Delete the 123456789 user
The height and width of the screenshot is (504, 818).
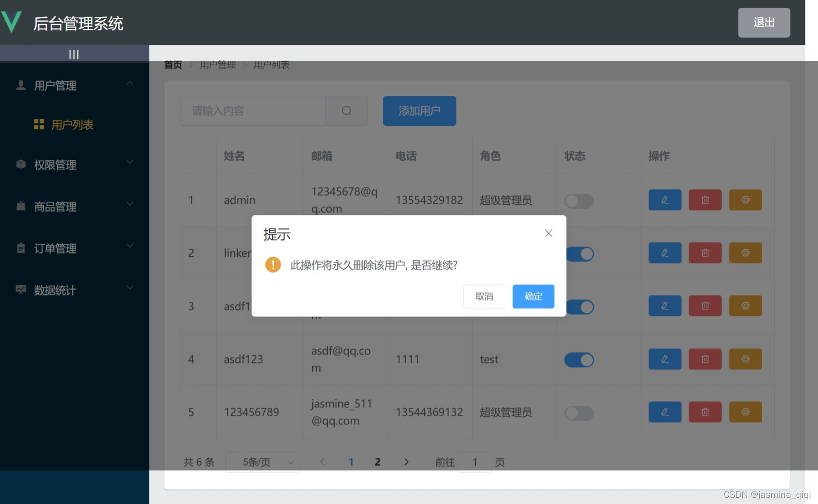coord(705,412)
